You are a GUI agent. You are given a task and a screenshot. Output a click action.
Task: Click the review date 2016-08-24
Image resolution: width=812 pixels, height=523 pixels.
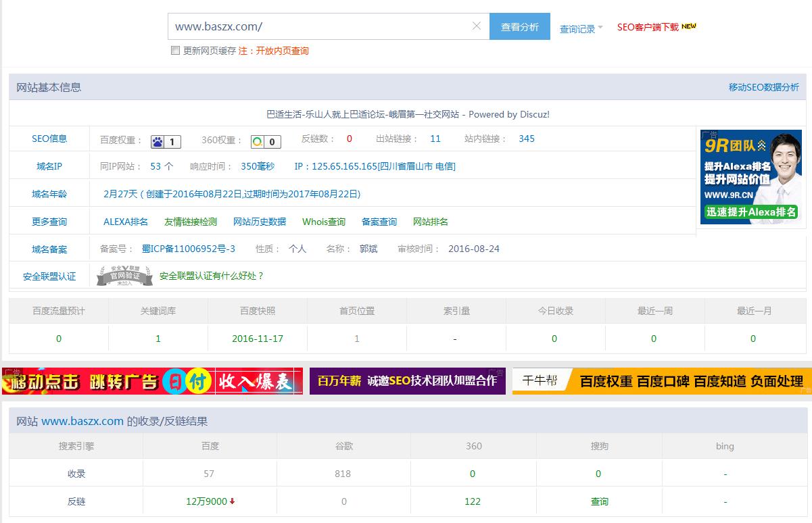click(x=474, y=249)
